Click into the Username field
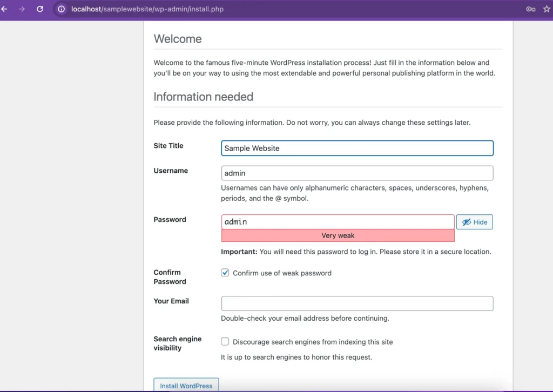 click(358, 173)
